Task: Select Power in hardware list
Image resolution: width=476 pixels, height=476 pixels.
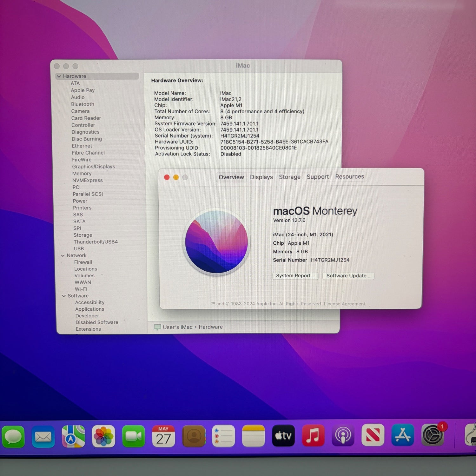Action: [80, 201]
